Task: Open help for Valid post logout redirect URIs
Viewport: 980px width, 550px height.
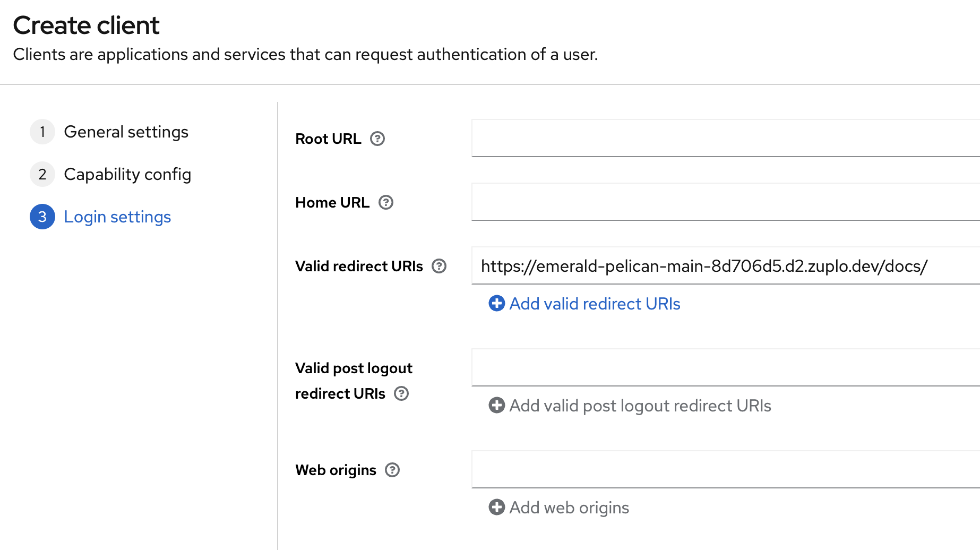Action: pos(401,393)
